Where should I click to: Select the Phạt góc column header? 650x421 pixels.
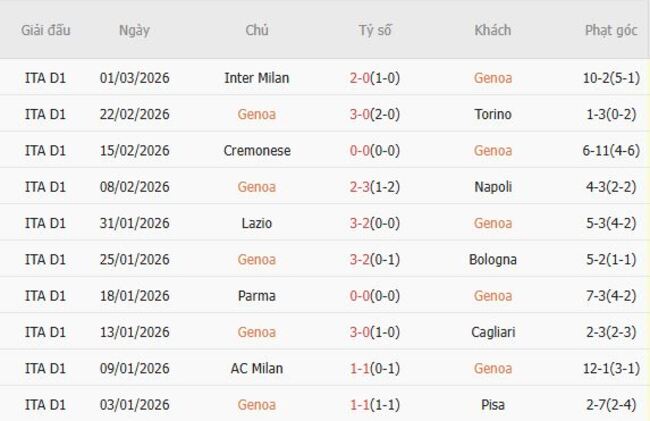(x=610, y=30)
